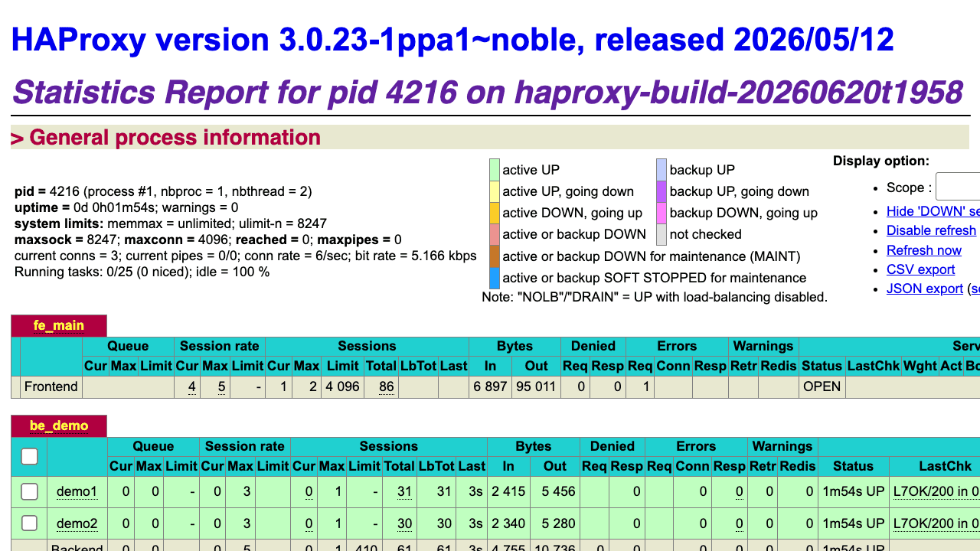The height and width of the screenshot is (551, 980).
Task: Check the demo2 server checkbox
Action: click(29, 523)
